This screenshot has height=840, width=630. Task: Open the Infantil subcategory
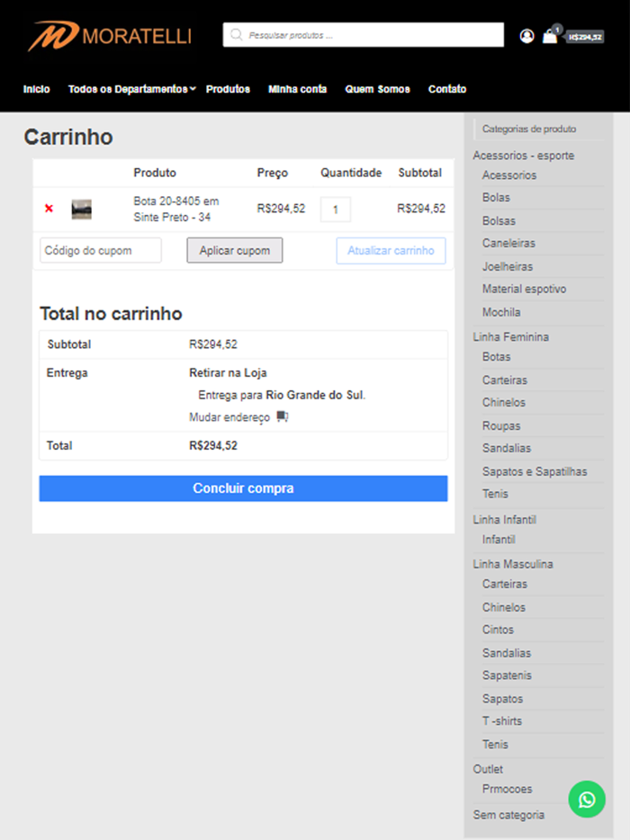[499, 540]
